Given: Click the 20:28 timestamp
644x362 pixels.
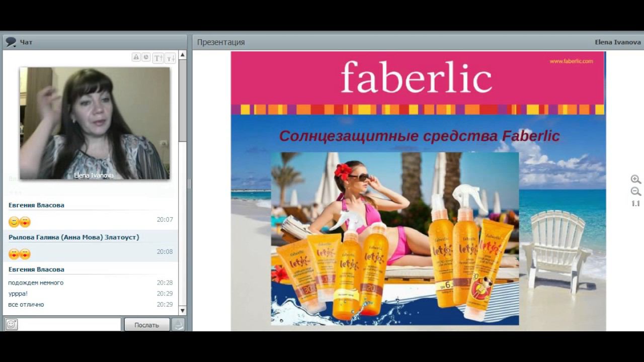Looking at the screenshot, I should point(165,283).
